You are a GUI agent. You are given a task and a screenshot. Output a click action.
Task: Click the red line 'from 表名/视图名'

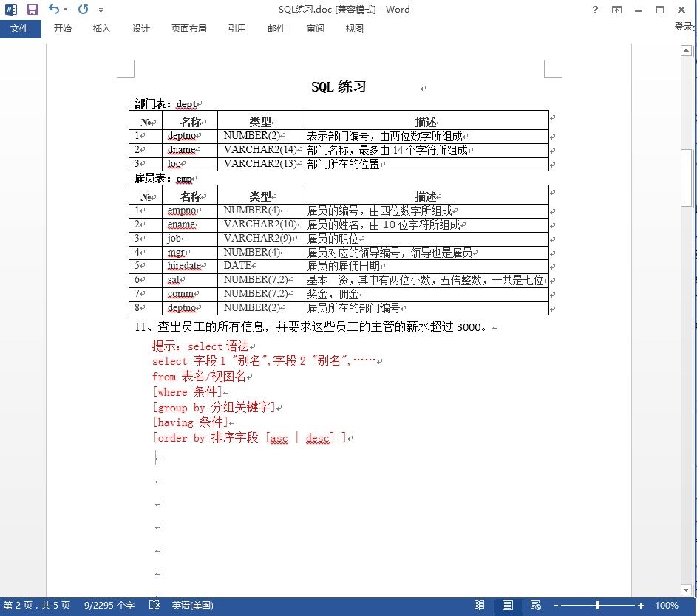pos(199,377)
